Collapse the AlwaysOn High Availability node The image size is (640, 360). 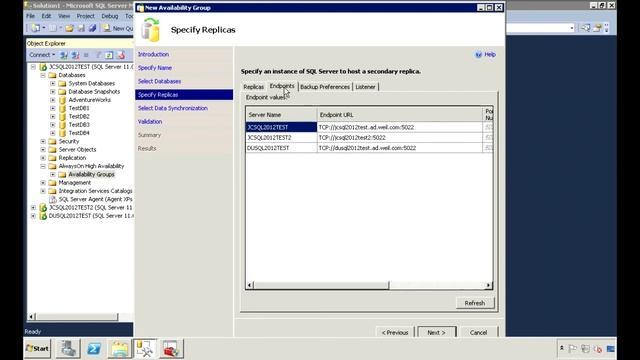43,166
